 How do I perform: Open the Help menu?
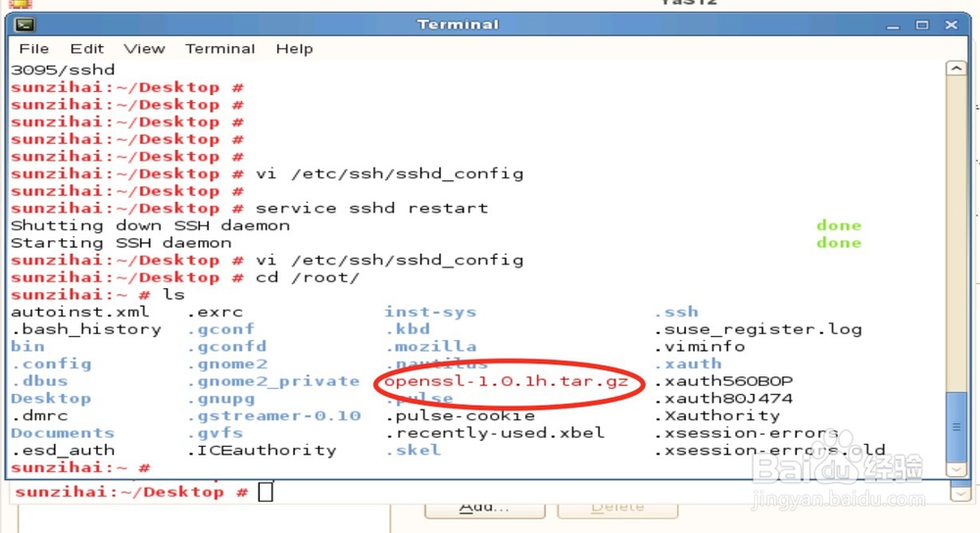click(x=294, y=49)
